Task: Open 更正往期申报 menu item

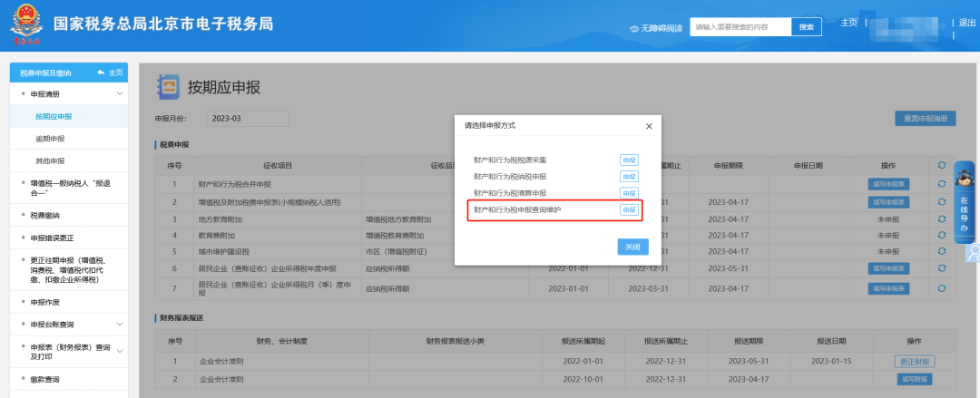Action: pyautogui.click(x=70, y=270)
